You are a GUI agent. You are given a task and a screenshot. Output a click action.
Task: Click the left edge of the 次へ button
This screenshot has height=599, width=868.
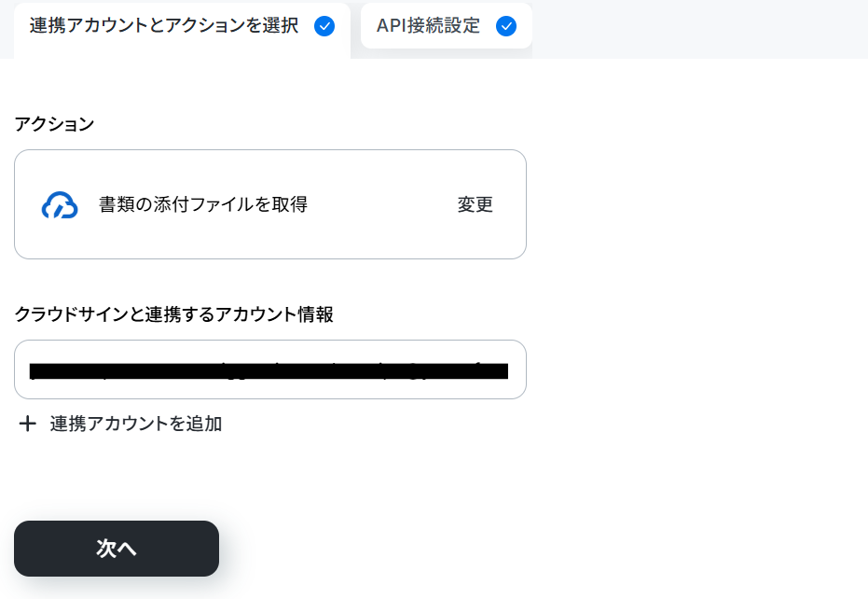[22, 549]
